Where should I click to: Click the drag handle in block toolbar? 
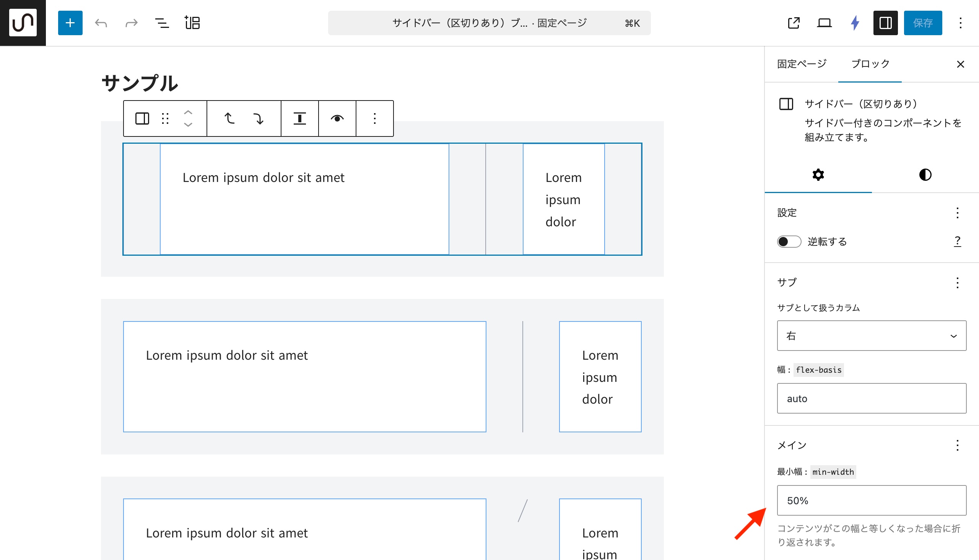[166, 118]
